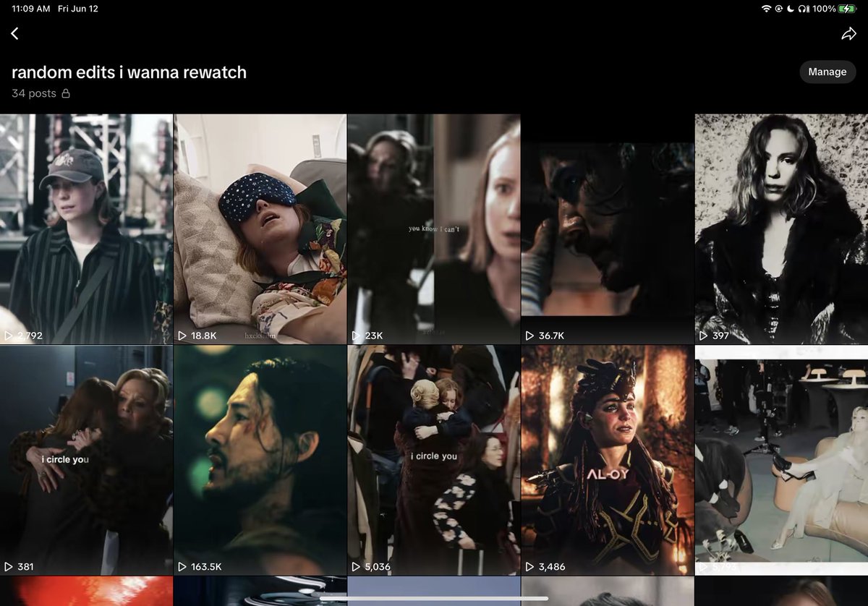
Task: Open the AL-OY video with 3,486 views
Action: point(608,460)
